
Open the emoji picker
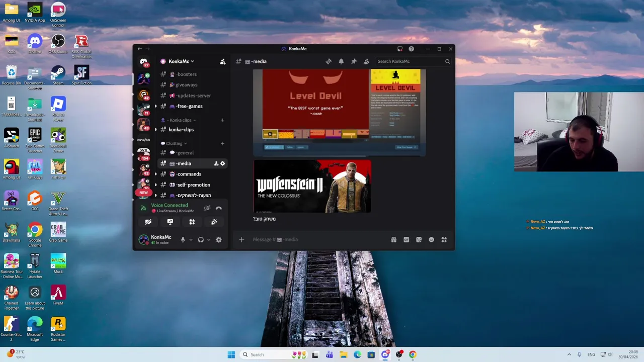pos(432,240)
